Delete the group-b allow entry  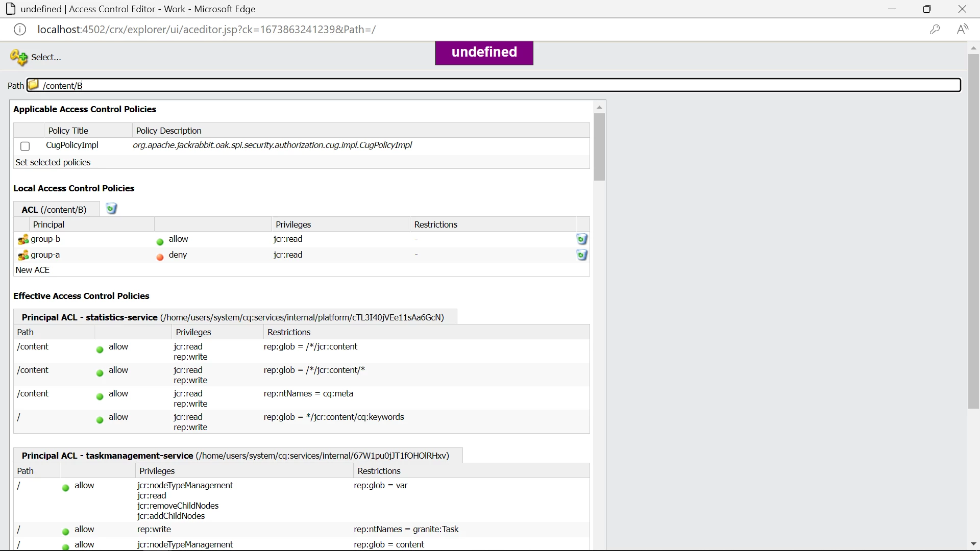pos(581,239)
